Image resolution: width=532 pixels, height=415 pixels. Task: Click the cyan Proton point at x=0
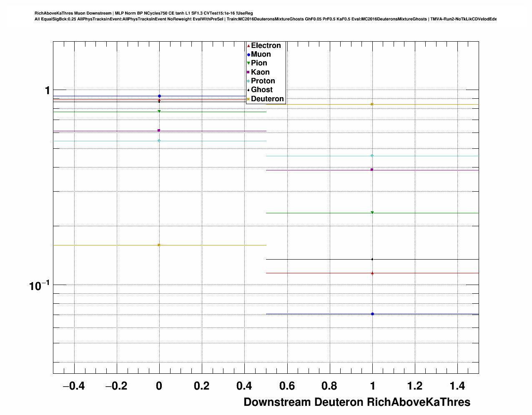(x=159, y=140)
